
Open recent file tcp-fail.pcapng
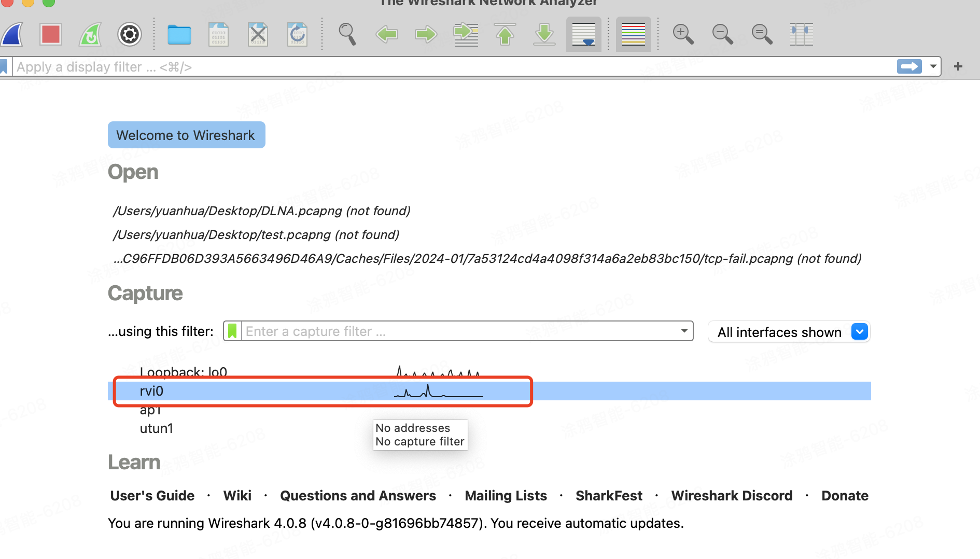pos(487,259)
